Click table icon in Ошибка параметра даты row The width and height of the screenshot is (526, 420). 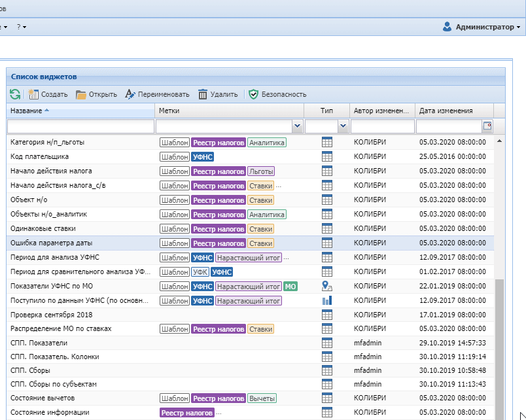pyautogui.click(x=326, y=243)
